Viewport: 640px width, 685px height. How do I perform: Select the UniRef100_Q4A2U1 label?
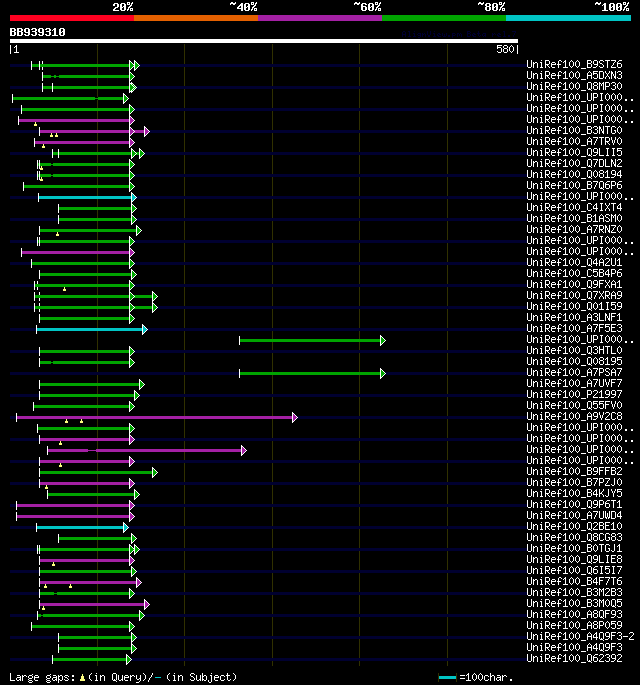[574, 263]
